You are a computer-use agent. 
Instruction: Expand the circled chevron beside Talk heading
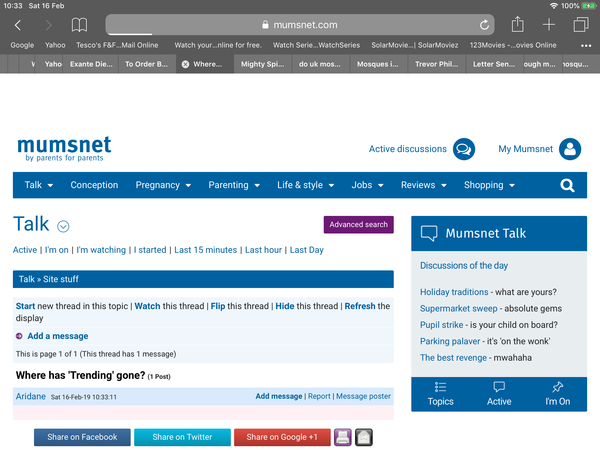(x=63, y=226)
